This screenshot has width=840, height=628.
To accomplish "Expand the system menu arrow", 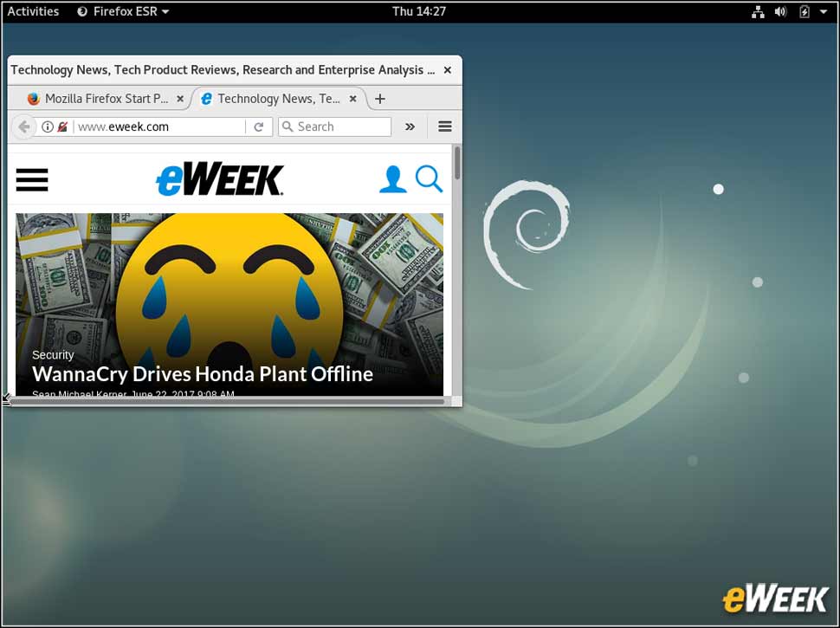I will point(824,12).
